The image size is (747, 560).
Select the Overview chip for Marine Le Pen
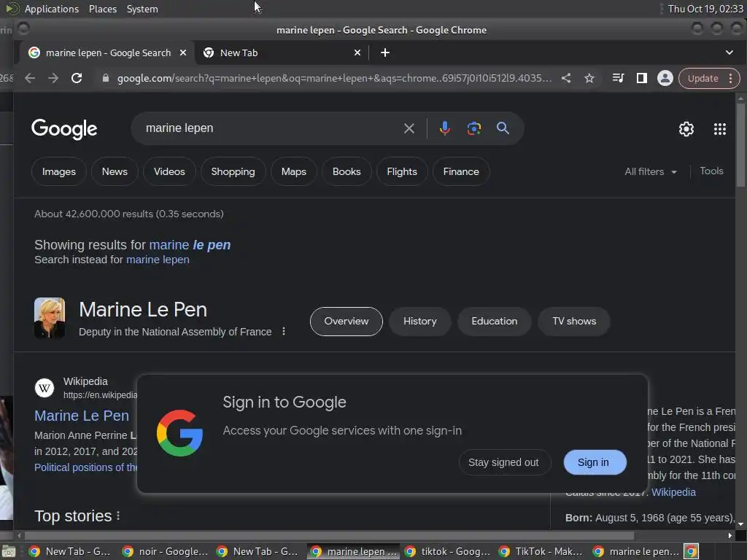[x=347, y=322]
